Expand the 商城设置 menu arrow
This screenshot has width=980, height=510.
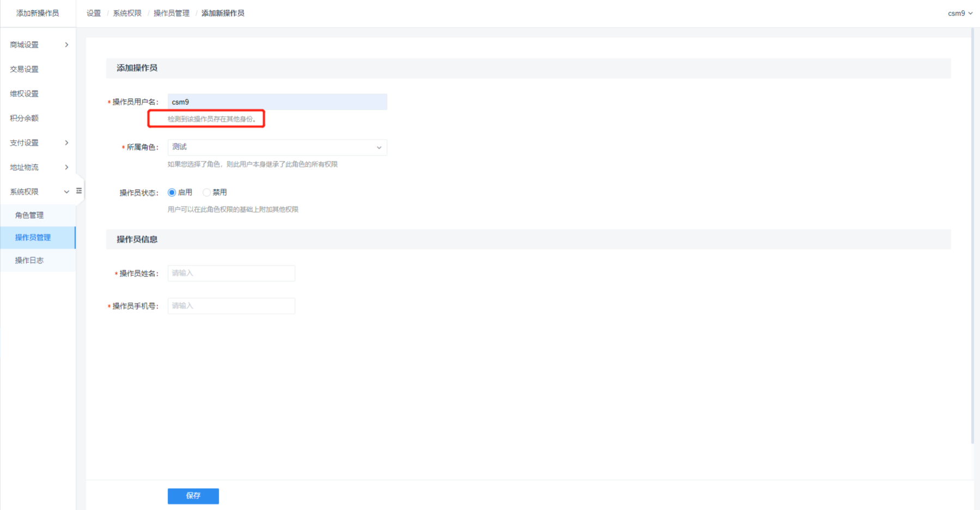tap(66, 45)
